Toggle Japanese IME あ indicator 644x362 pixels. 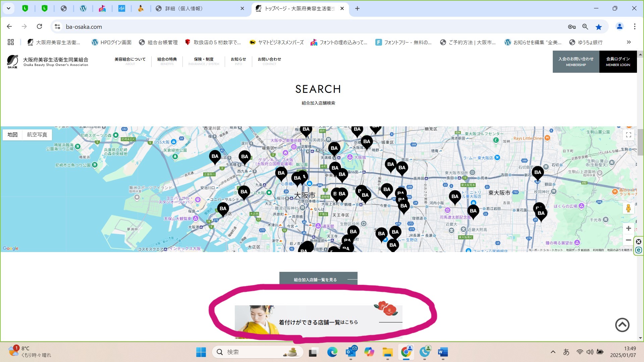(566, 352)
